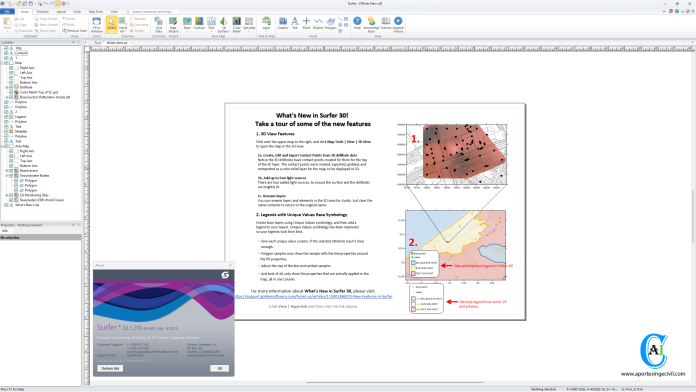Click the Paste Format icon
The height and width of the screenshot is (392, 696).
[x=36, y=25]
